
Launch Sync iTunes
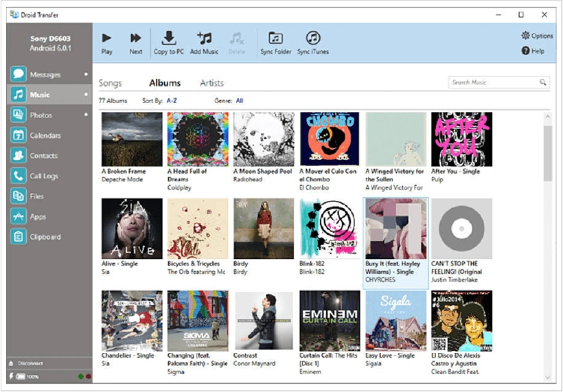coord(313,43)
